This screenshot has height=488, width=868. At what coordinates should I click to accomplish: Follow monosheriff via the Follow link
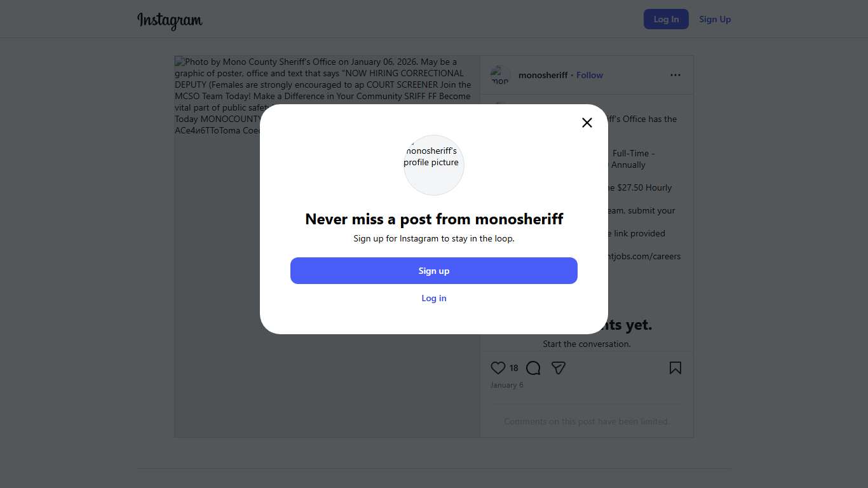tap(590, 75)
